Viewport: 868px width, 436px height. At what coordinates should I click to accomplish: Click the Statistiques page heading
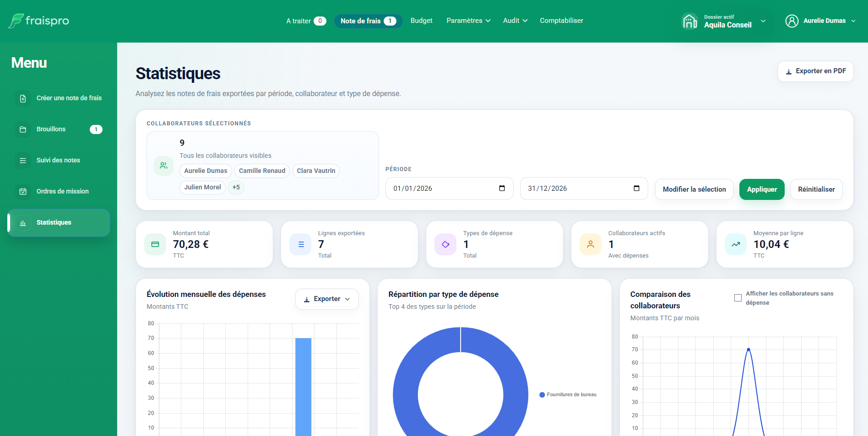click(x=178, y=74)
